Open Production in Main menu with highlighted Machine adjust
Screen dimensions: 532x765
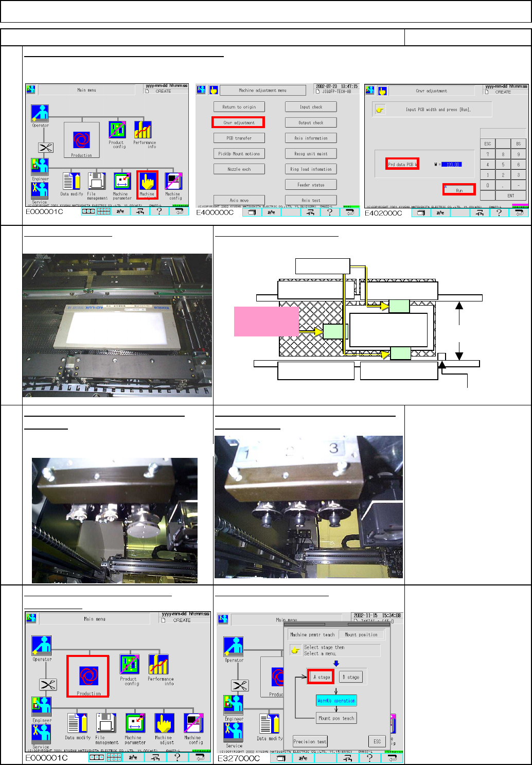point(81,140)
